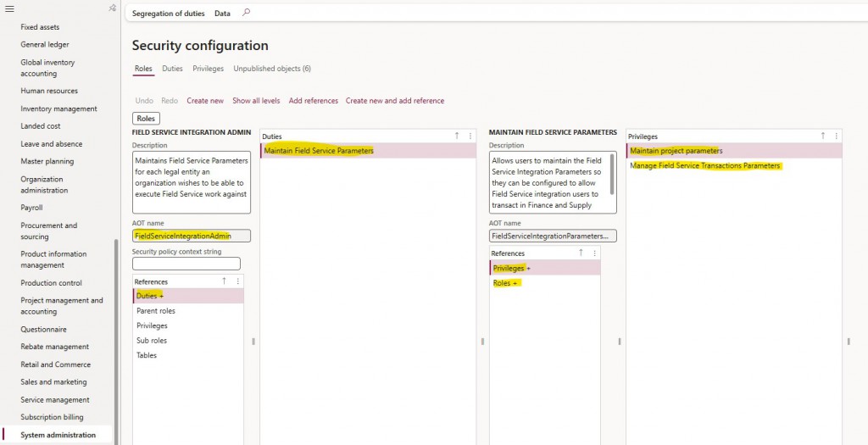Select Maintain project parameters privilege
Screen dimensions: 868x445
(734, 151)
